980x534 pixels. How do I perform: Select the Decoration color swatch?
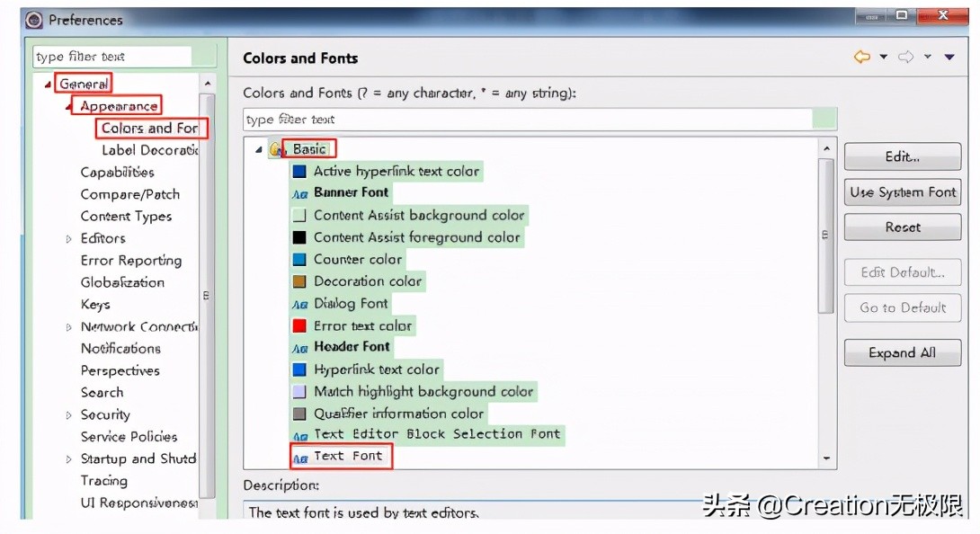point(299,281)
